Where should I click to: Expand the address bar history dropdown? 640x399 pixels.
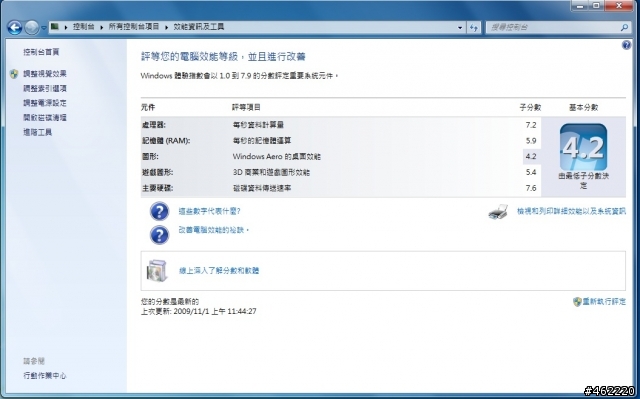click(460, 27)
